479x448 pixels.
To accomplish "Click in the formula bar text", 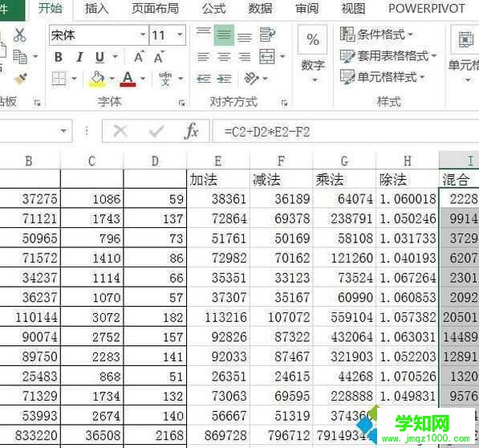I will point(267,132).
